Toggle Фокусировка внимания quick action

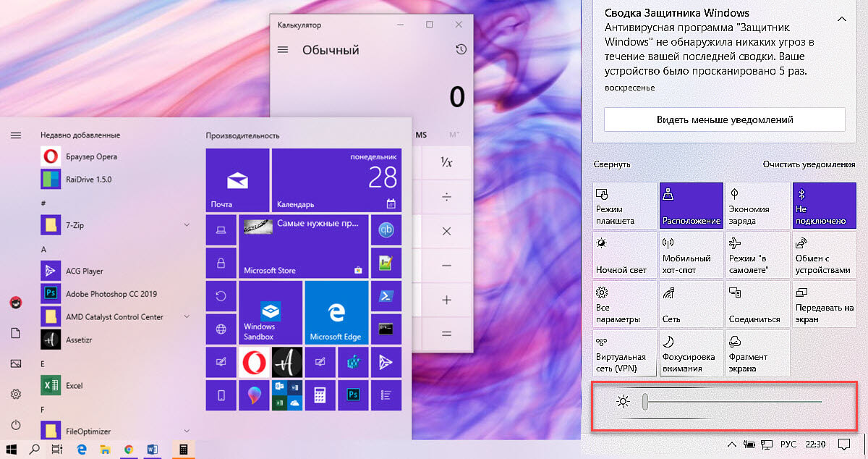tap(691, 353)
